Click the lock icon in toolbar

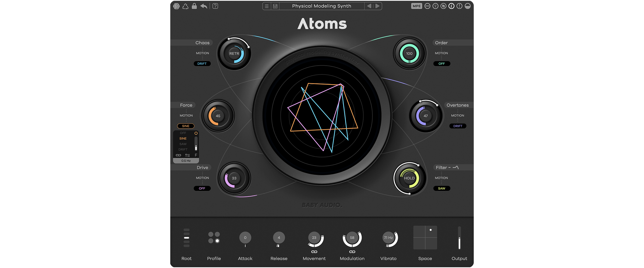pos(194,6)
